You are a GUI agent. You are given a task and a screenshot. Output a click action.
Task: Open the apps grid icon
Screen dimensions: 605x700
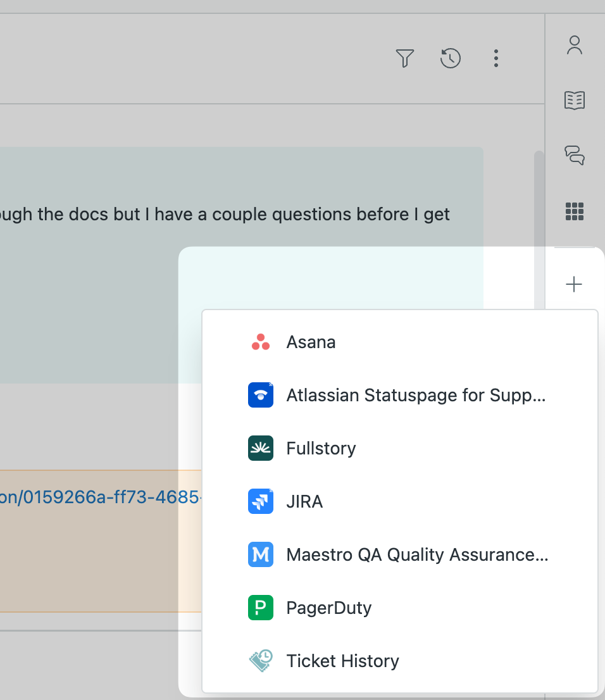[x=574, y=211]
